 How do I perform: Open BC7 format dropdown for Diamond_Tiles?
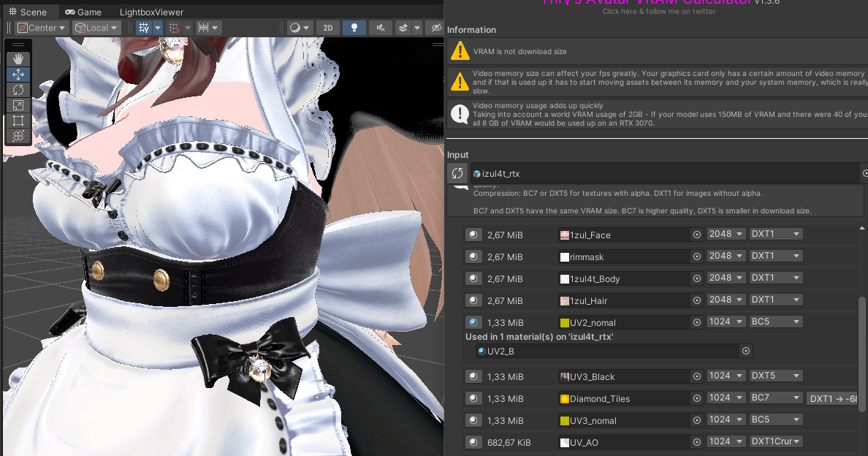(x=776, y=398)
